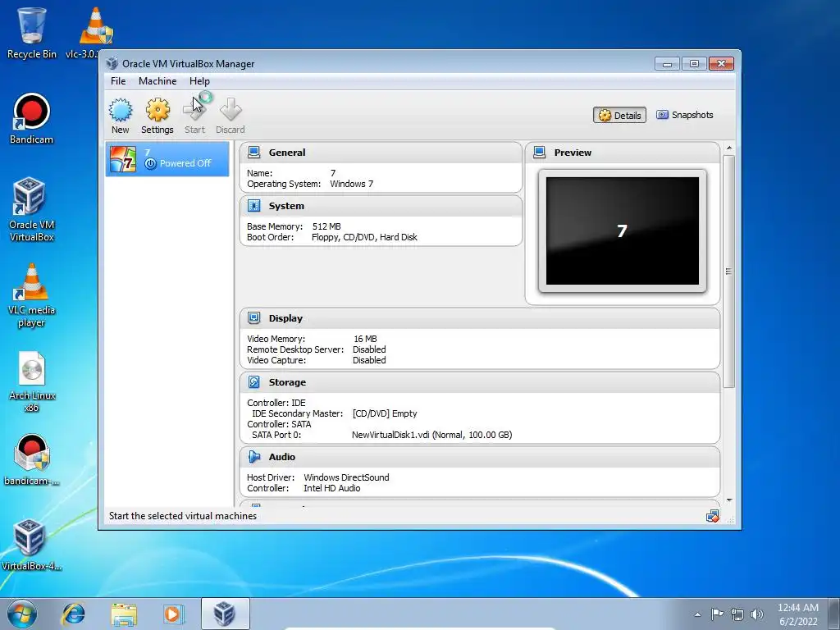Viewport: 840px width, 630px height.
Task: Click the 512 MB base memory value
Action: [x=326, y=226]
